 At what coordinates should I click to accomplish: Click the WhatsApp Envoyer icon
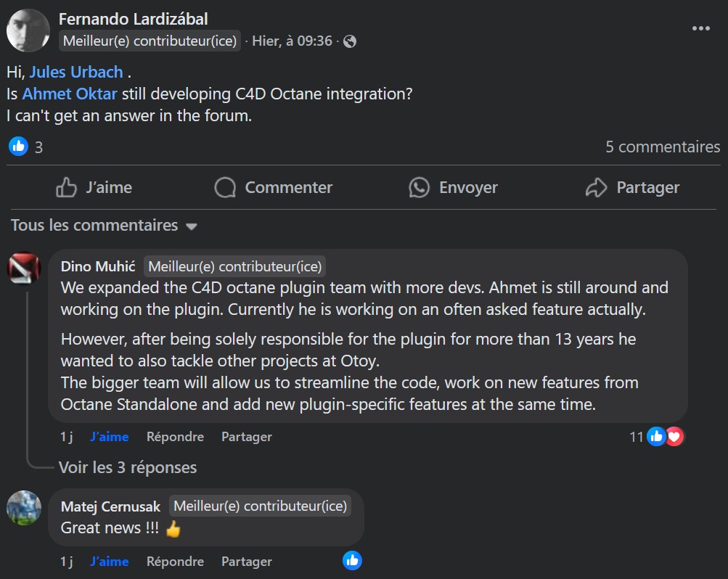coord(419,187)
